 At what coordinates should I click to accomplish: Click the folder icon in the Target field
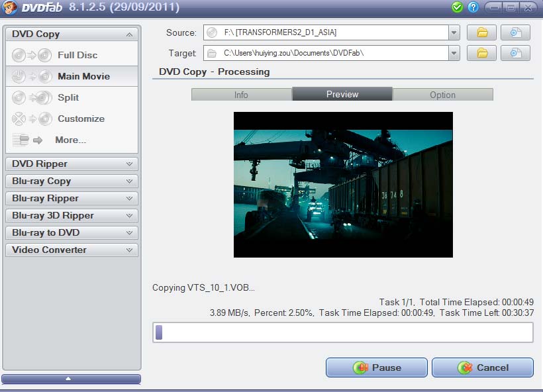212,54
